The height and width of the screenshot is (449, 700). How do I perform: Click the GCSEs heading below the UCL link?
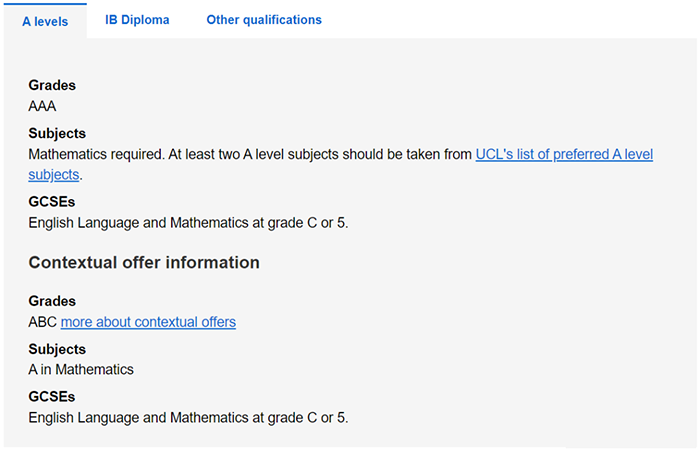tap(52, 202)
